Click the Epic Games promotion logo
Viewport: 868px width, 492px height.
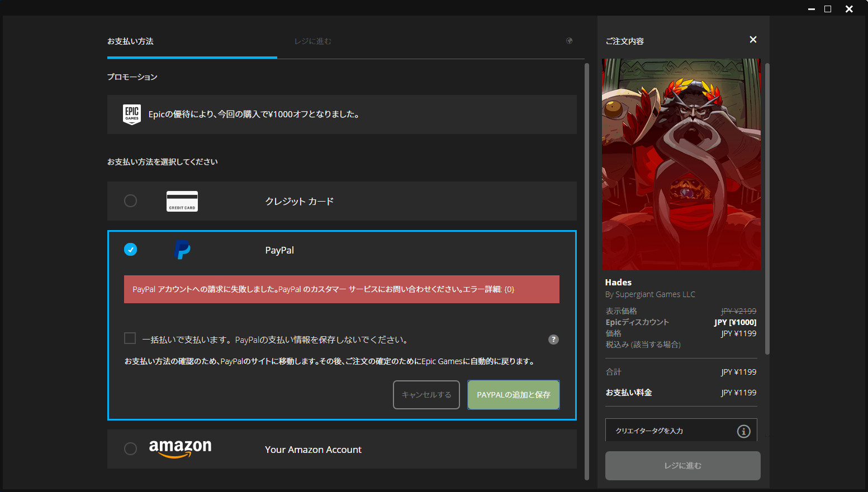[x=132, y=114]
